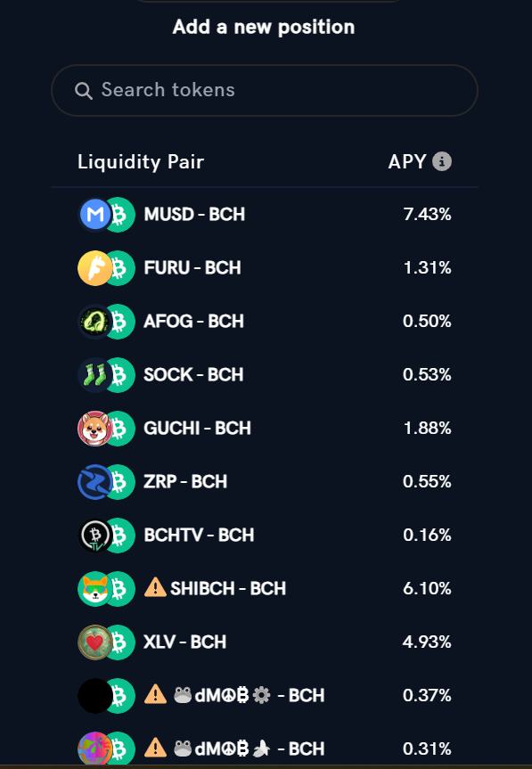Click the search magnifier icon
The image size is (532, 769).
point(84,91)
